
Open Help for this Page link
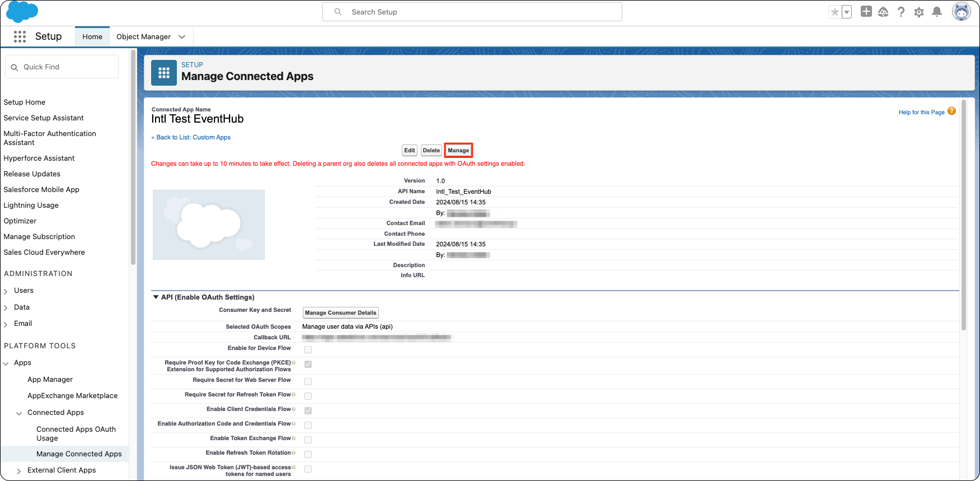click(x=921, y=112)
